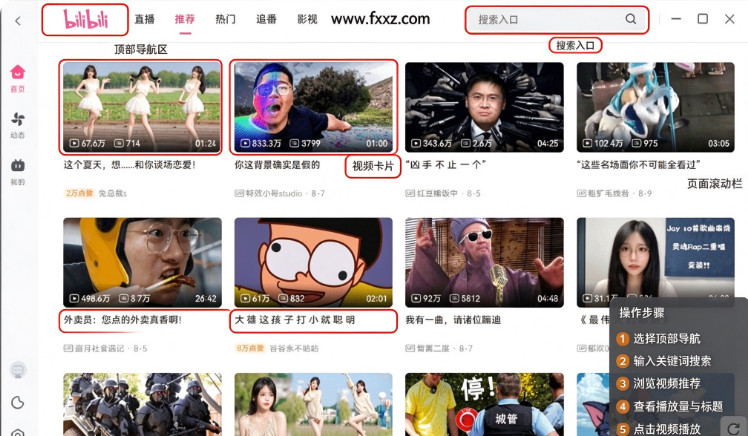Toggle dark mode with moon icon
This screenshot has height=436, width=748.
18,403
